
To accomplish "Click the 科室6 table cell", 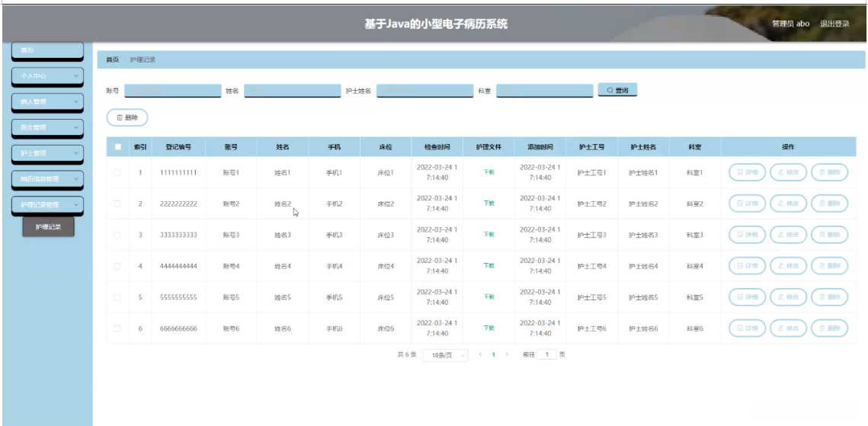I will (695, 328).
